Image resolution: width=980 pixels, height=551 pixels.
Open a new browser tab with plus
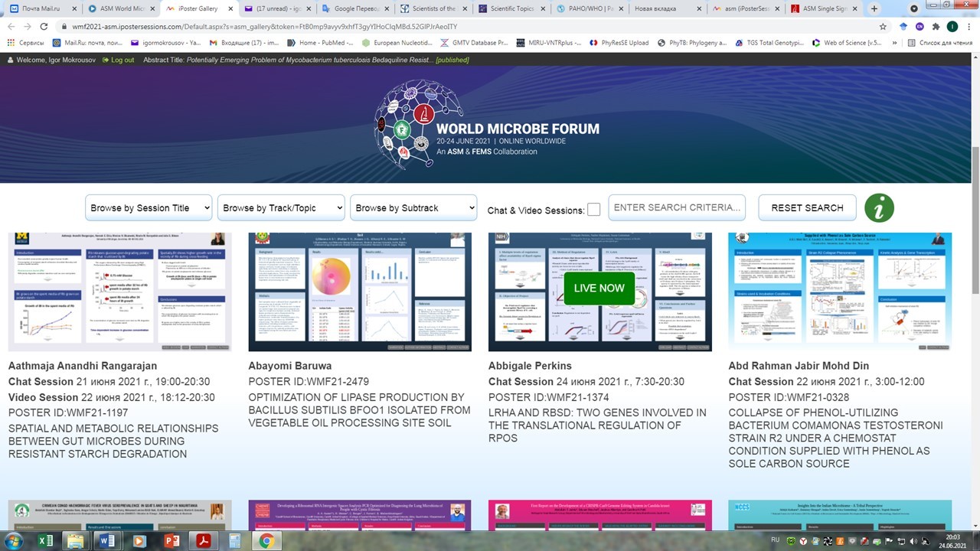874,8
